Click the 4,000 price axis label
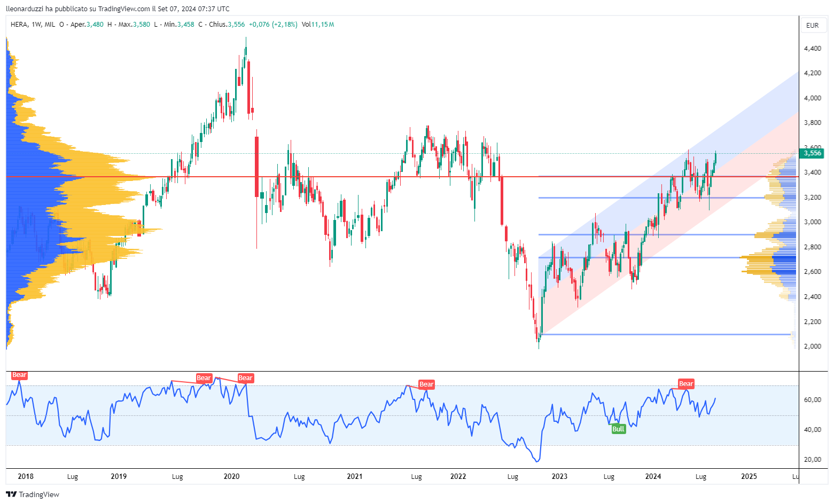This screenshot has width=834, height=504. point(813,98)
